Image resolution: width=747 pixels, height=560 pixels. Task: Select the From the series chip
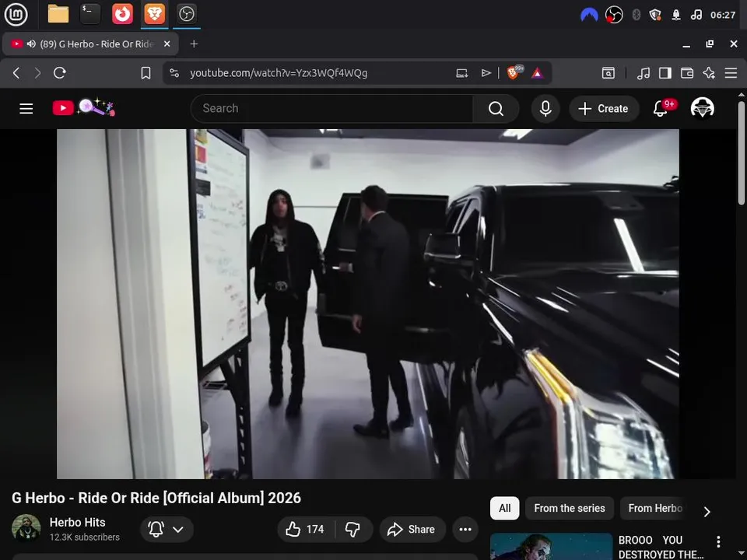point(570,508)
